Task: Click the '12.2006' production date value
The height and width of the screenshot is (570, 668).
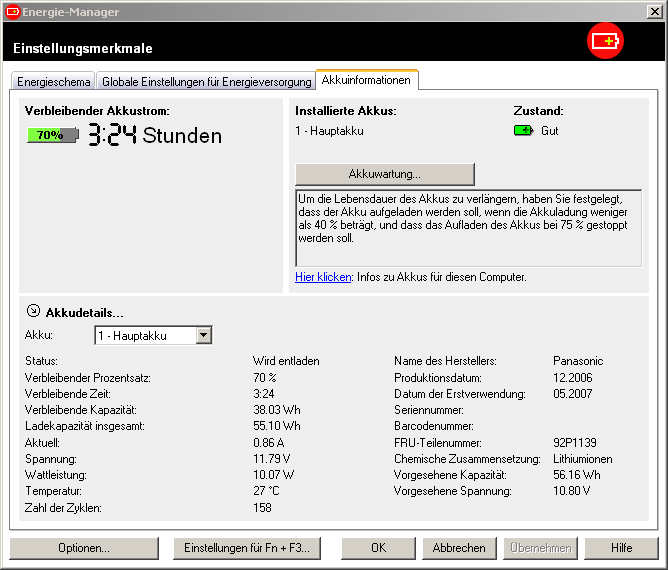Action: click(573, 377)
